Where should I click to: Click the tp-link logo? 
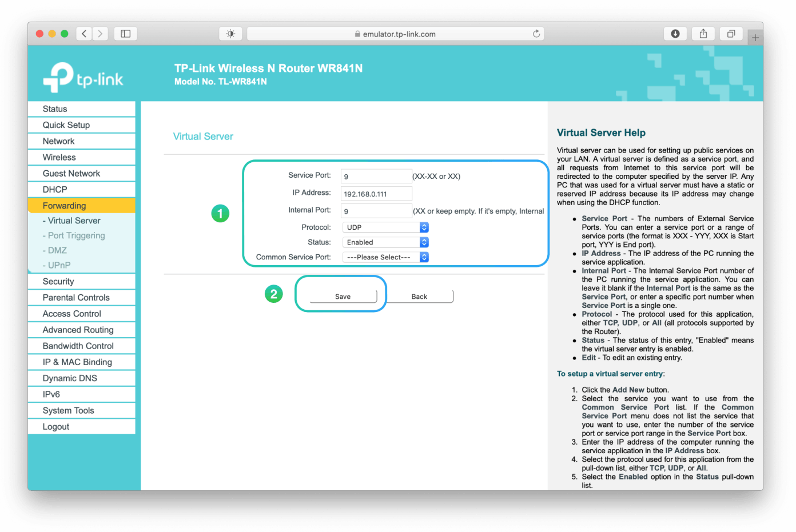click(83, 77)
